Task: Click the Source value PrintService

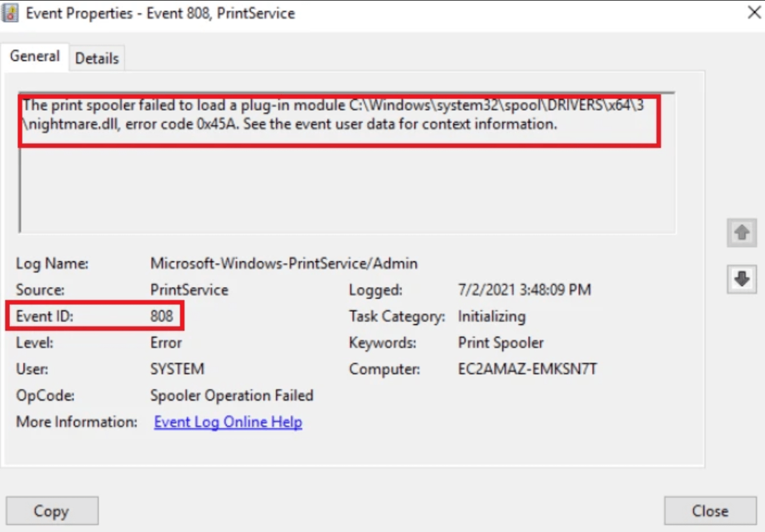Action: tap(189, 290)
